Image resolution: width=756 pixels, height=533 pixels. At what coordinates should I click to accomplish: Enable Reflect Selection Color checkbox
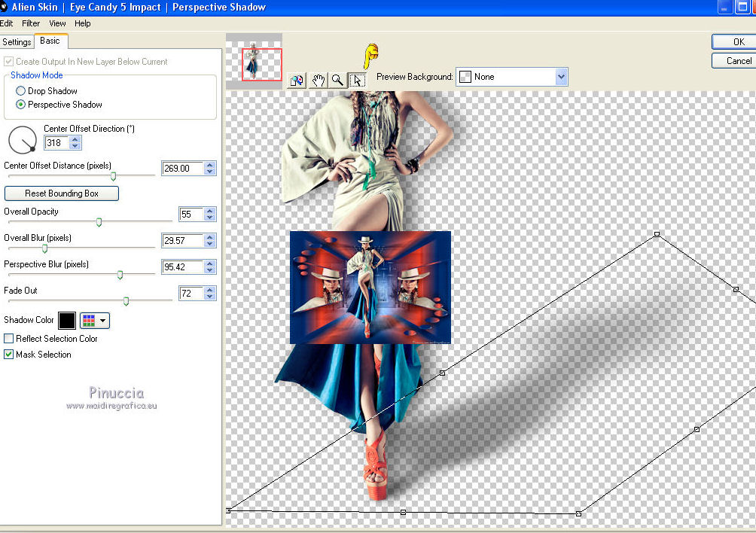click(8, 338)
